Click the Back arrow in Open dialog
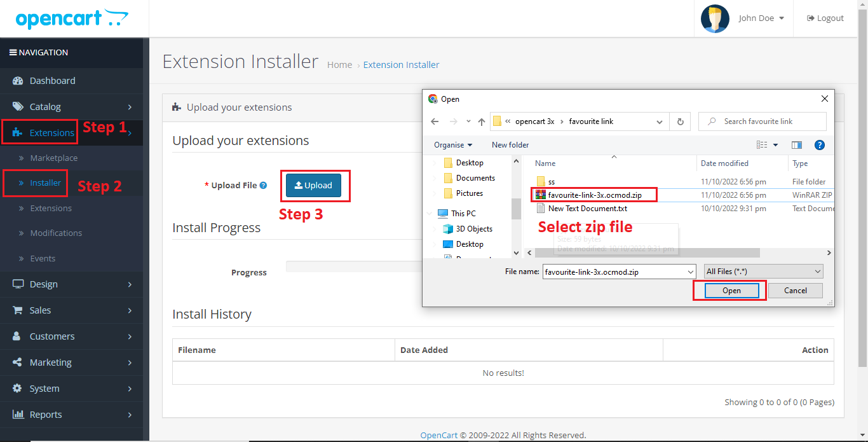 coord(435,121)
